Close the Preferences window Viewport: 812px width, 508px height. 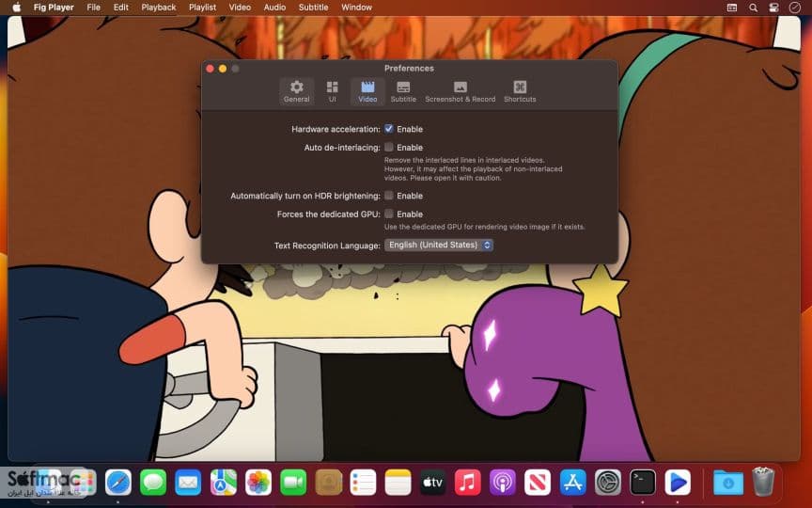point(210,69)
